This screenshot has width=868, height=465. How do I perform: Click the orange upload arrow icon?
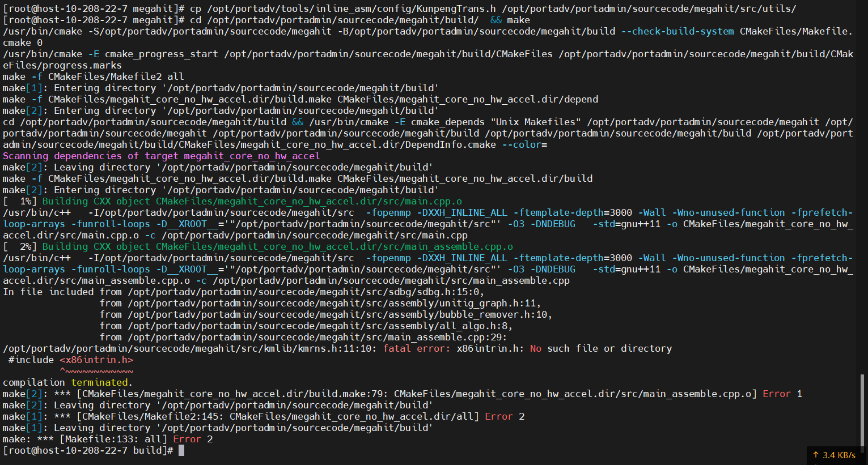point(816,455)
